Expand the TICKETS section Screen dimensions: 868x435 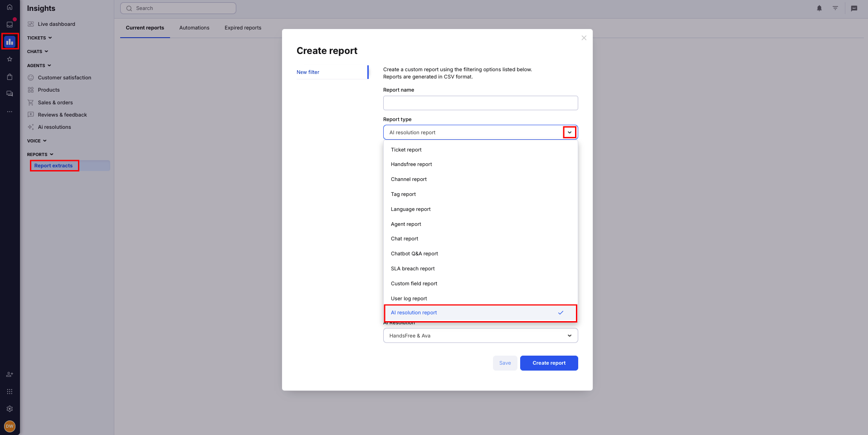[x=39, y=38]
